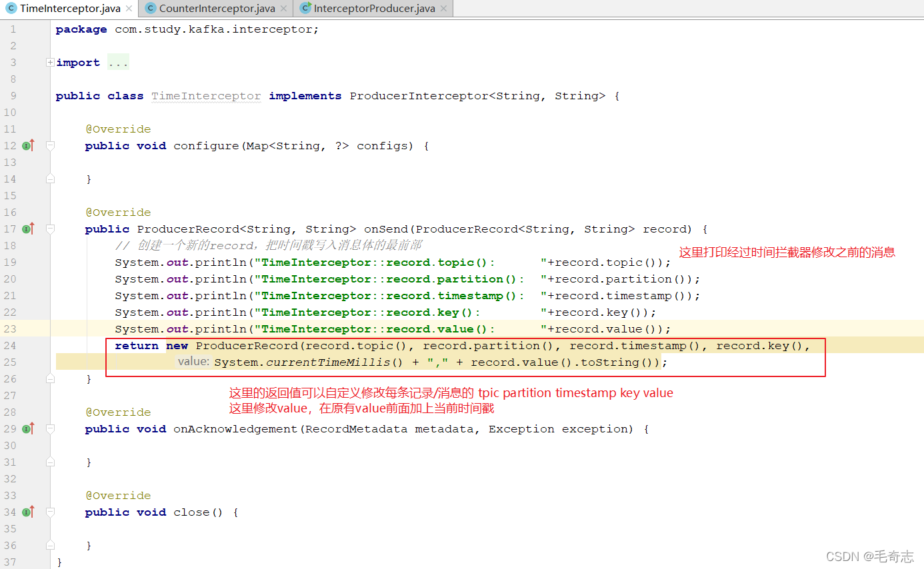Screen dimensions: 924x569
Task: Click record.value().toString() on line 25
Action: pyautogui.click(x=565, y=362)
